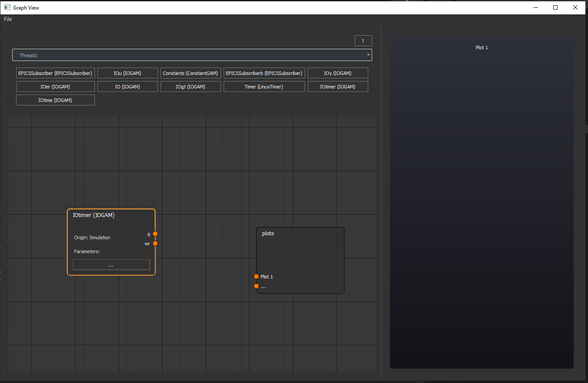Click the '...' input port on the plots node
Screen dimensions: 588x383
256,286
